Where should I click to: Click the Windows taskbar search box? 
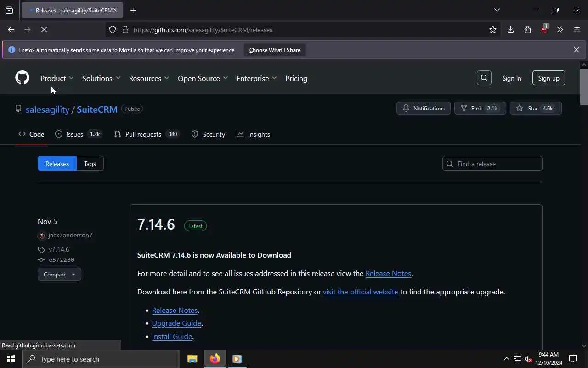[x=101, y=359]
